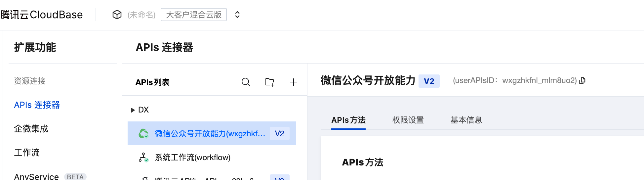Copy the userAPIsID with the copy icon
The width and height of the screenshot is (644, 180).
pyautogui.click(x=583, y=80)
